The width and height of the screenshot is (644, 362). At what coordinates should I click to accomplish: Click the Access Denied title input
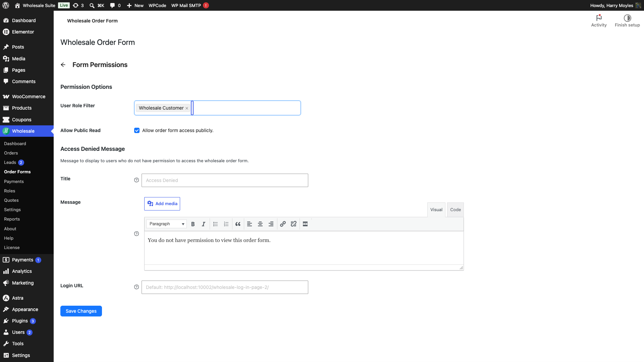click(225, 180)
